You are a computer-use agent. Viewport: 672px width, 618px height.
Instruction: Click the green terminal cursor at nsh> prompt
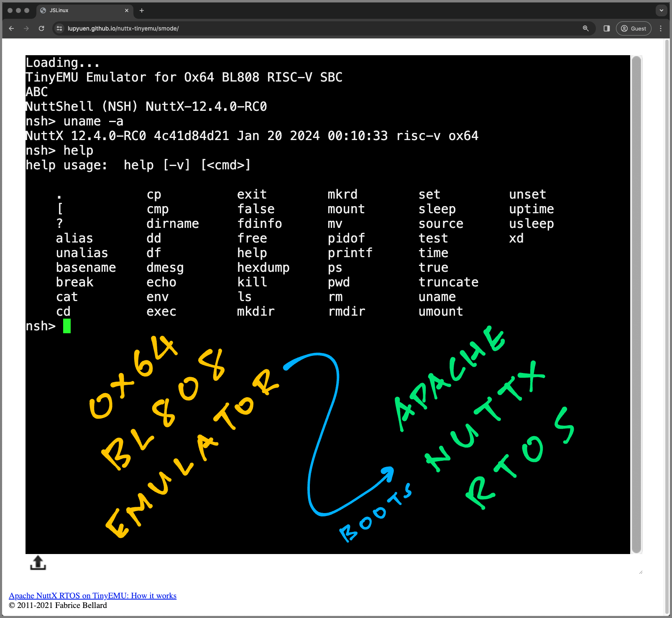(x=67, y=326)
